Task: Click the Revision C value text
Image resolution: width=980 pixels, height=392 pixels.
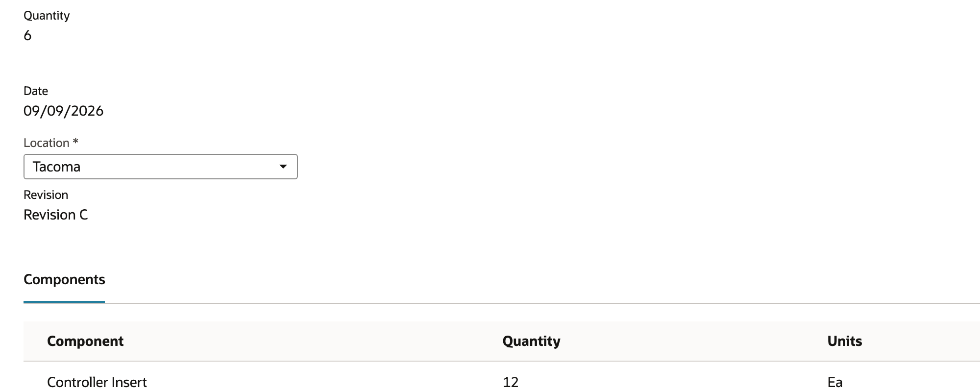Action: pyautogui.click(x=55, y=215)
